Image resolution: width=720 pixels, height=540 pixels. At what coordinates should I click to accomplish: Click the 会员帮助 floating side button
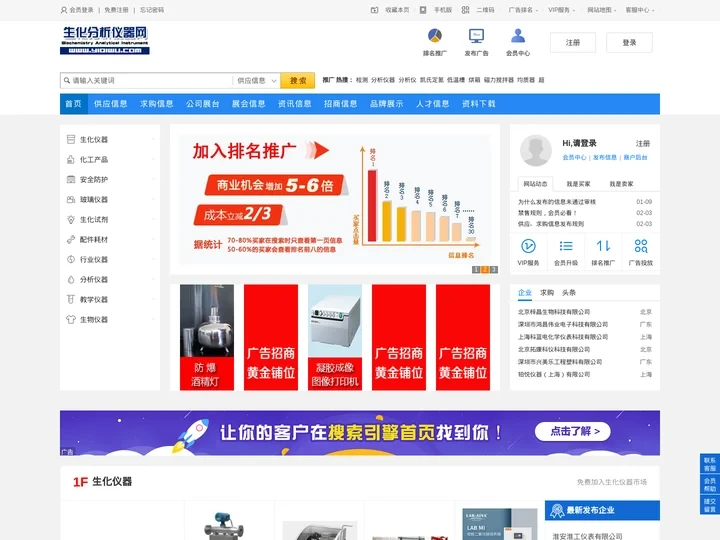coord(709,485)
